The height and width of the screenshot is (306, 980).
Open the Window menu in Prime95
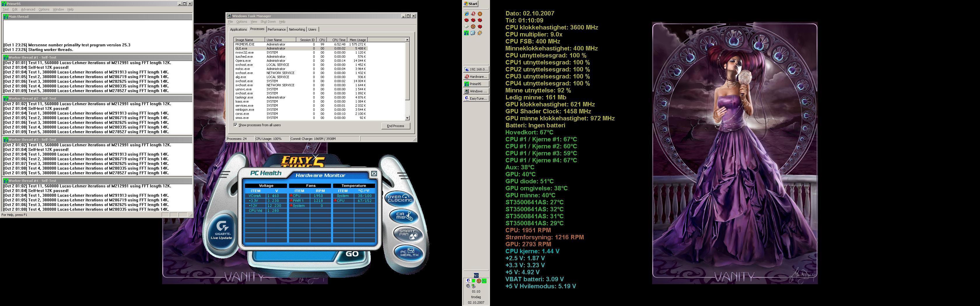coord(58,10)
